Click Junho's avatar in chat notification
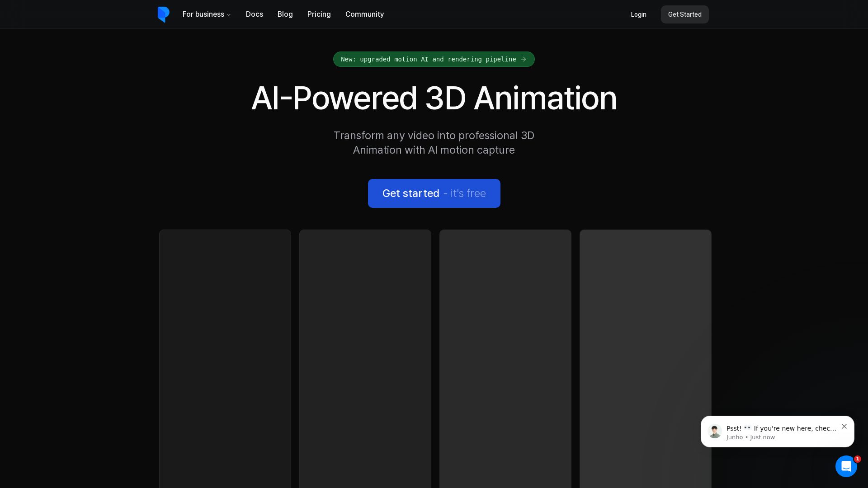Image resolution: width=868 pixels, height=488 pixels. (x=714, y=432)
